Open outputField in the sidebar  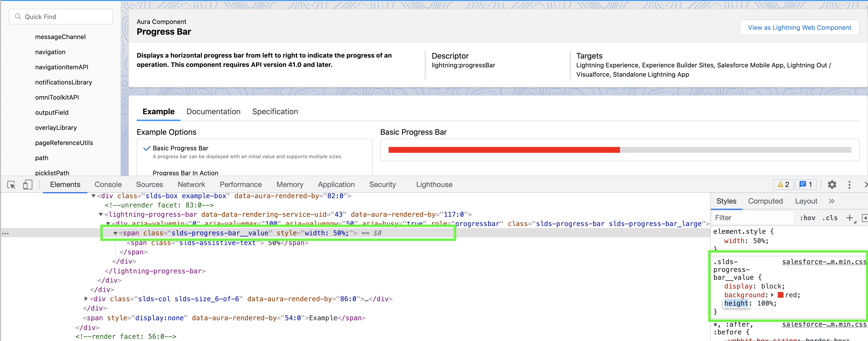pos(52,113)
